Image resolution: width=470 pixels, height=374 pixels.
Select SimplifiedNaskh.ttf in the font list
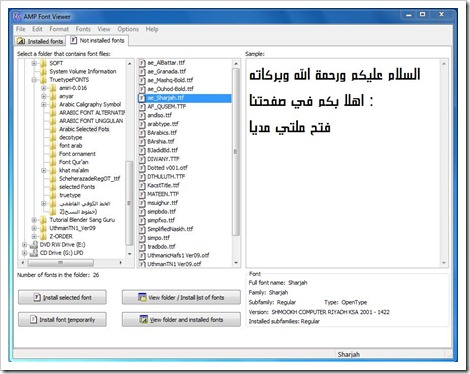pos(170,229)
